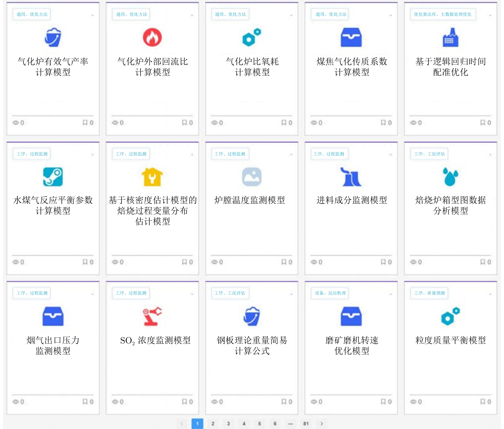504x429 pixels.
Task: Toggle bookmark on 炉膛温度监测模型 card
Action: pyautogui.click(x=284, y=262)
